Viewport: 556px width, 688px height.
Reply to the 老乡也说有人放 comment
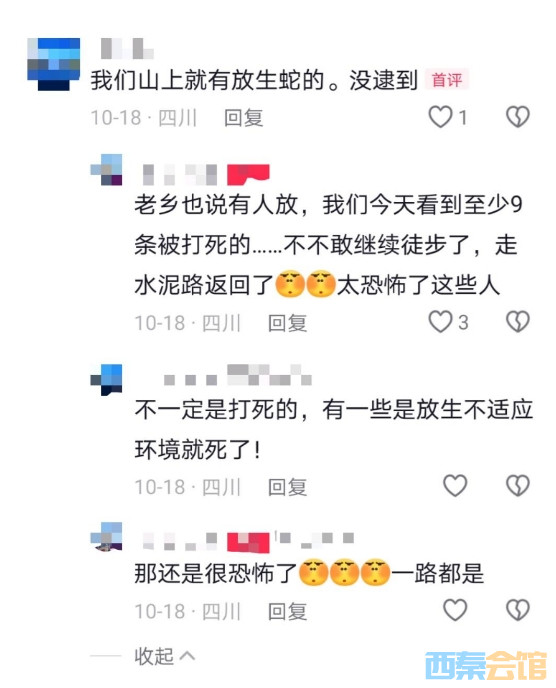tap(287, 323)
